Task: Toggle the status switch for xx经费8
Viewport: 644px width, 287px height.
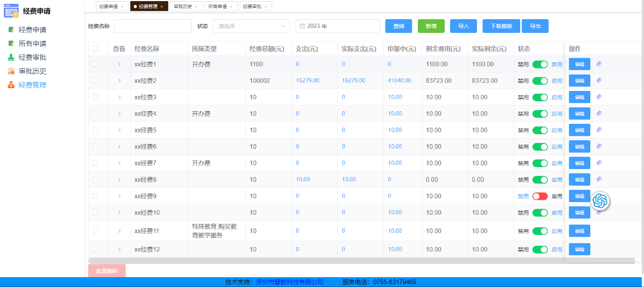Action: 540,180
